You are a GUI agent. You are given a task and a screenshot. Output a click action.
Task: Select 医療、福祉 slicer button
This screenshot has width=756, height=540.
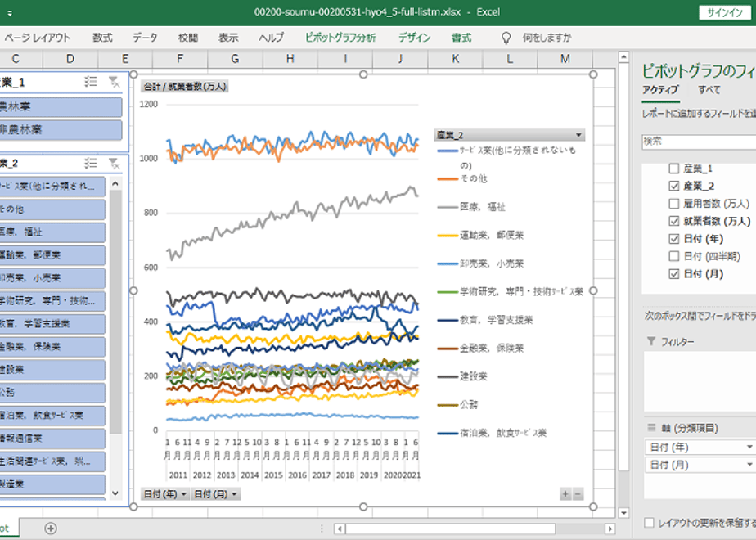point(52,232)
